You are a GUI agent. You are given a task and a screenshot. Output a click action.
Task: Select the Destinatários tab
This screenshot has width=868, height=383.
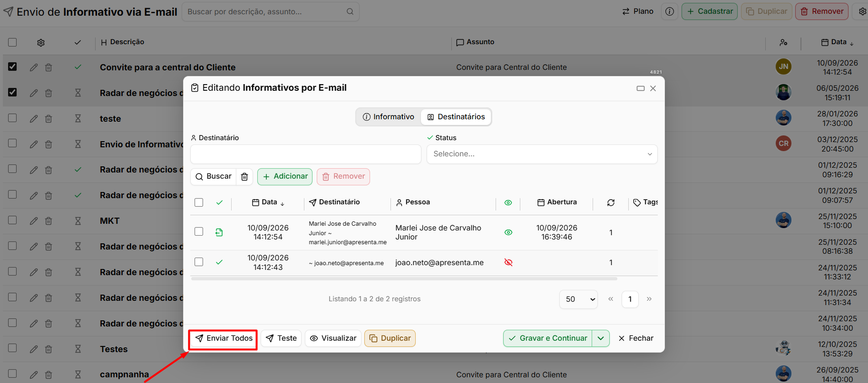(456, 117)
